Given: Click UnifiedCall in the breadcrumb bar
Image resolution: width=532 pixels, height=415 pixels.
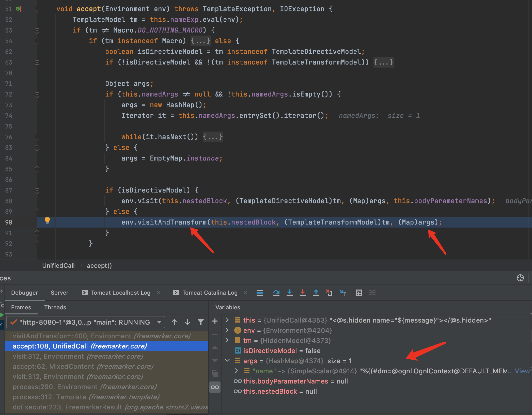Looking at the screenshot, I should (58, 266).
